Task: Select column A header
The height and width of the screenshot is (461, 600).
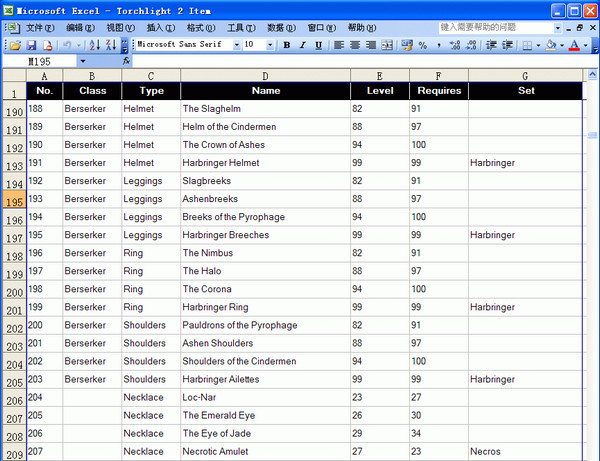Action: pos(44,76)
